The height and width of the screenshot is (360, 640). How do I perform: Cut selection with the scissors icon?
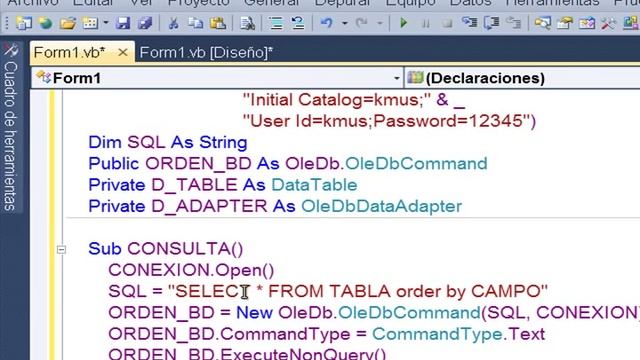point(173,23)
